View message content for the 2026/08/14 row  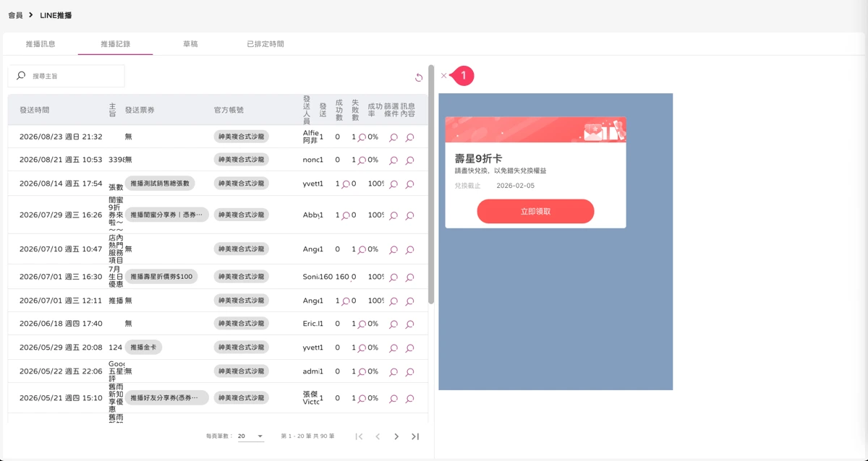point(409,184)
